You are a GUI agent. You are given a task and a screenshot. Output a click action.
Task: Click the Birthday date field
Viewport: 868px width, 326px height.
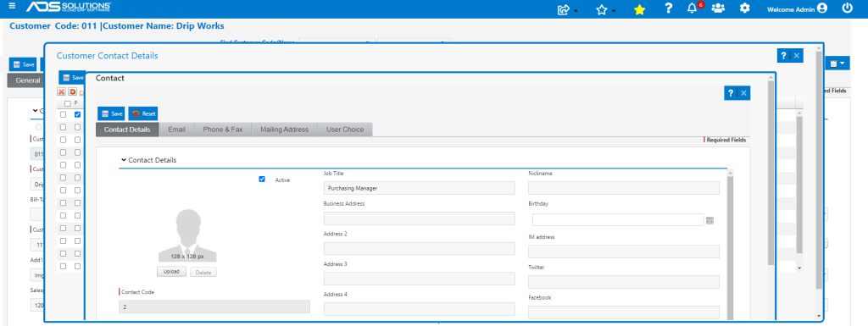(618, 220)
